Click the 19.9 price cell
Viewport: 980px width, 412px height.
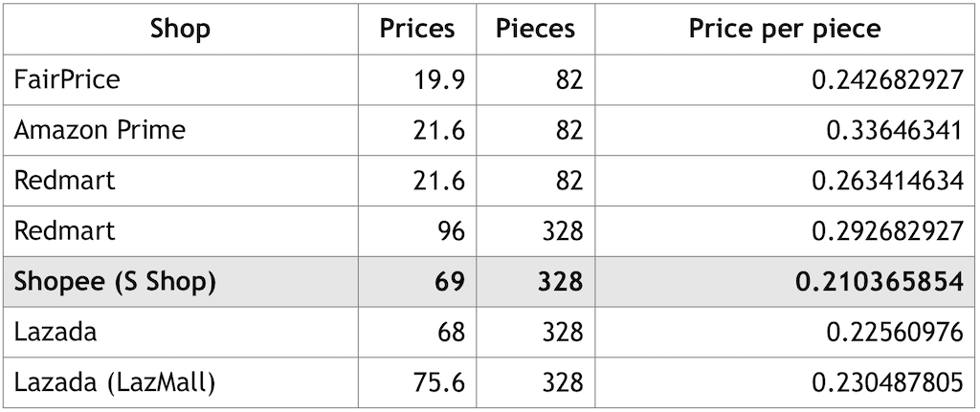click(x=417, y=80)
